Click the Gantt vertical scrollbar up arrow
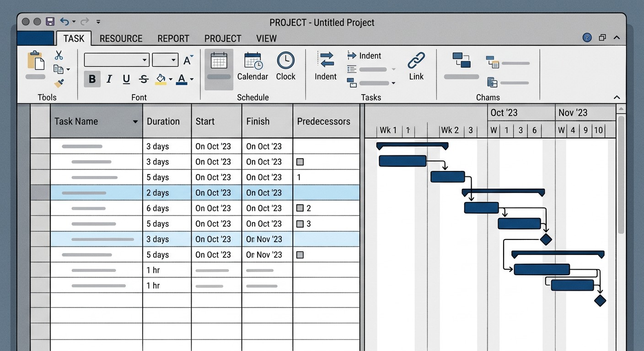 [621, 109]
